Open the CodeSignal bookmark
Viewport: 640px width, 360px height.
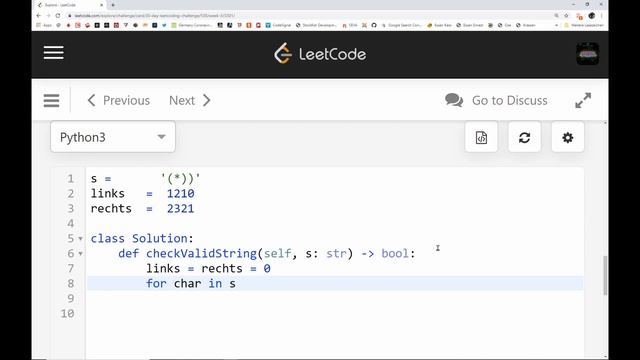pos(278,25)
